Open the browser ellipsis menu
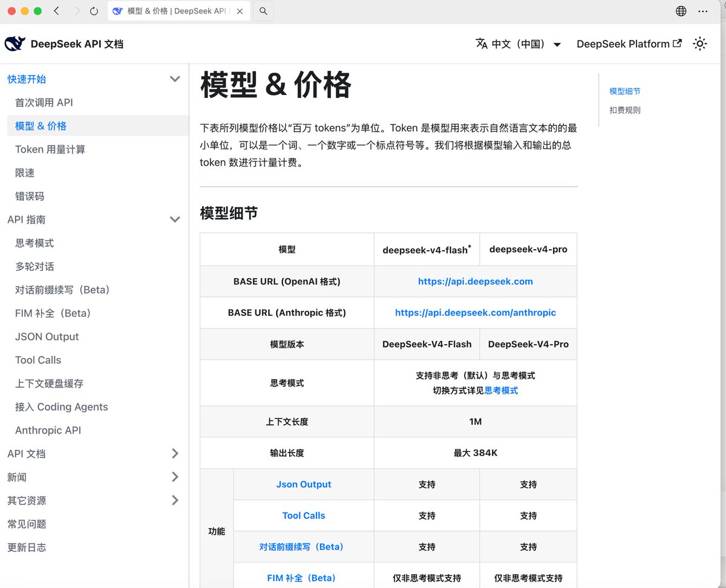Image resolution: width=726 pixels, height=588 pixels. 703,10
